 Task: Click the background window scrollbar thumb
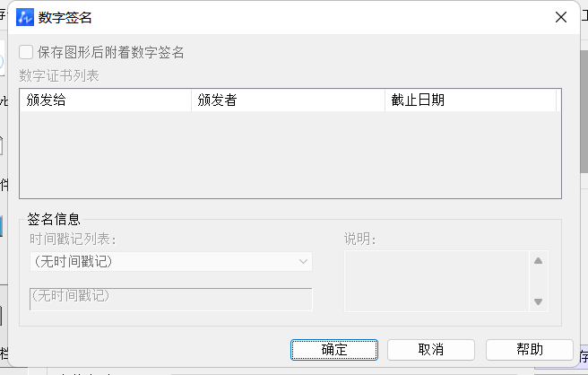(x=584, y=111)
